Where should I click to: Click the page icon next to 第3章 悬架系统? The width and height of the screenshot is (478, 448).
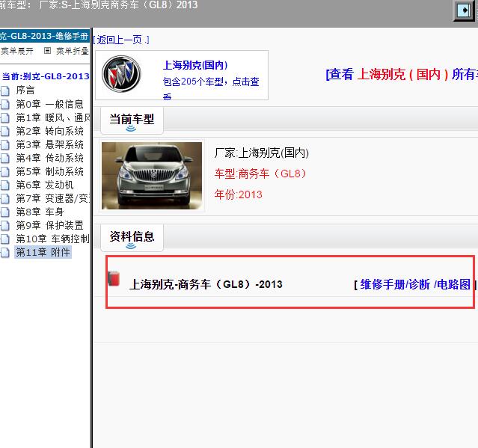coord(5,144)
